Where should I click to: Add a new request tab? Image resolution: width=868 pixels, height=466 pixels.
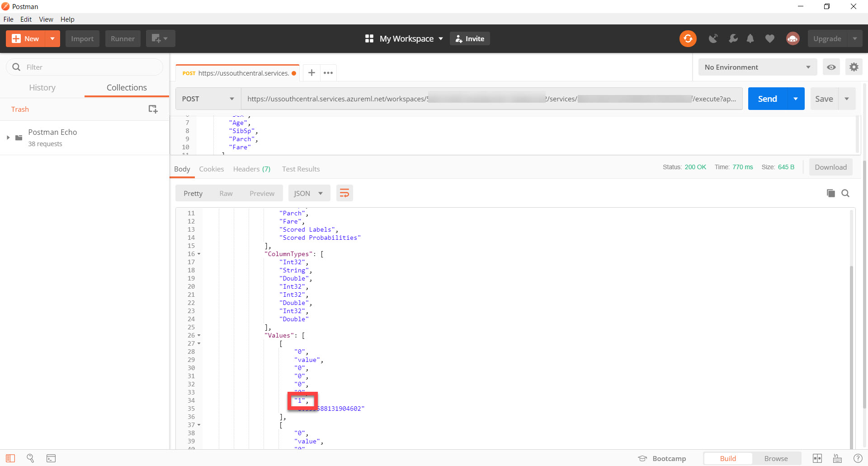pos(311,73)
